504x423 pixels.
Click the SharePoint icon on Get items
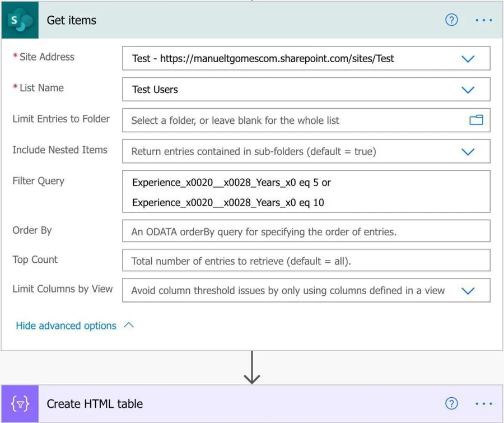pyautogui.click(x=20, y=20)
